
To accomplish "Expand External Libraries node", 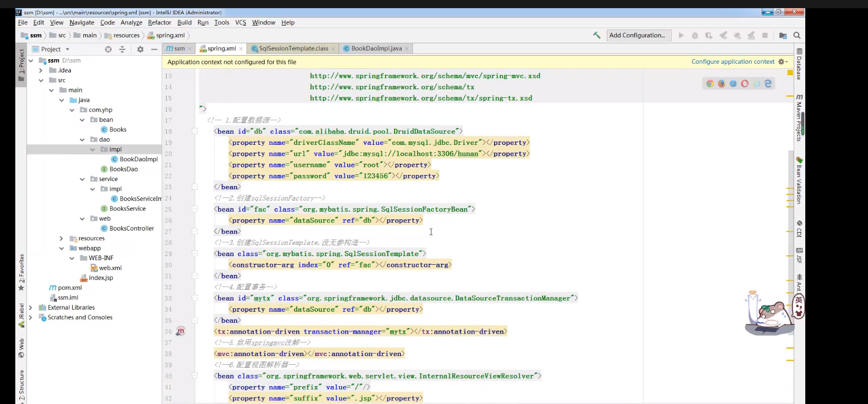I will tap(31, 308).
